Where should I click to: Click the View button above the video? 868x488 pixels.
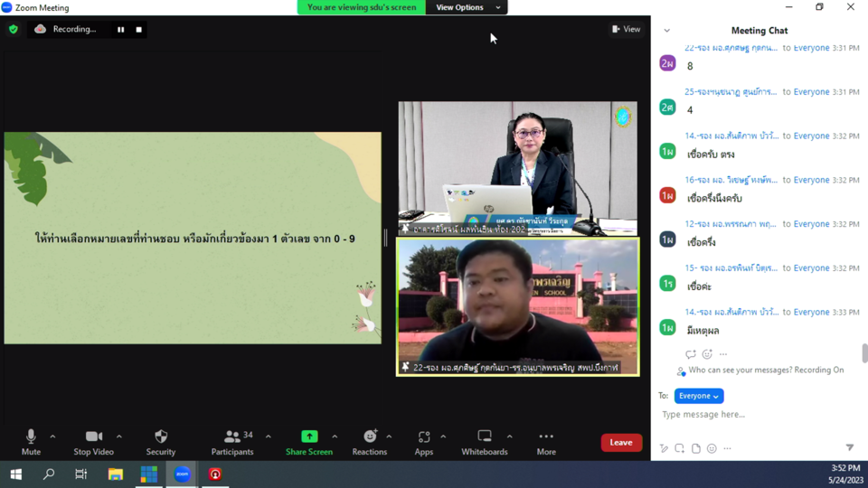pos(626,29)
